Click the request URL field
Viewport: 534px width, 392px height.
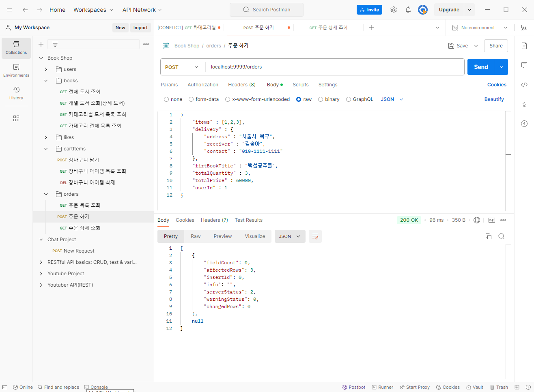click(x=335, y=67)
